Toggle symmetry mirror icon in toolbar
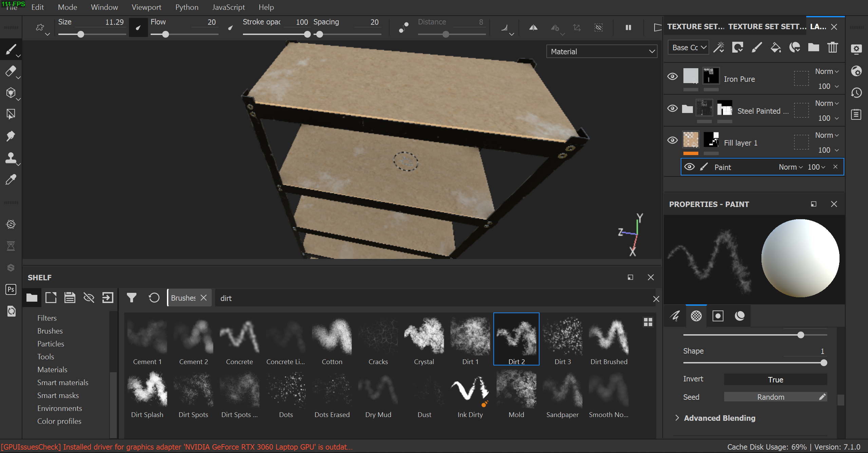Image resolution: width=868 pixels, height=453 pixels. pyautogui.click(x=533, y=27)
